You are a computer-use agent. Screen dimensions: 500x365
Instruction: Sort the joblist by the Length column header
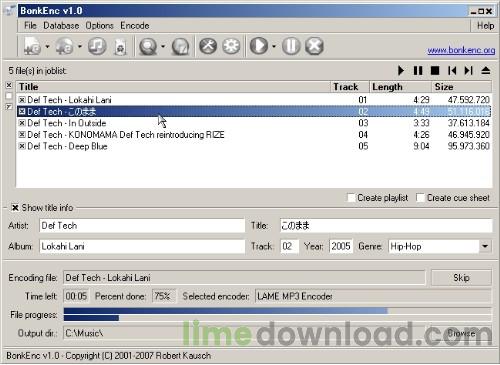[x=400, y=87]
